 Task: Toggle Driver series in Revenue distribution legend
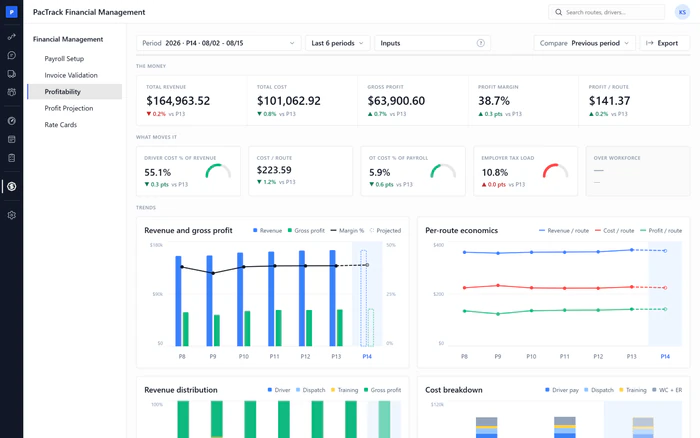click(279, 390)
